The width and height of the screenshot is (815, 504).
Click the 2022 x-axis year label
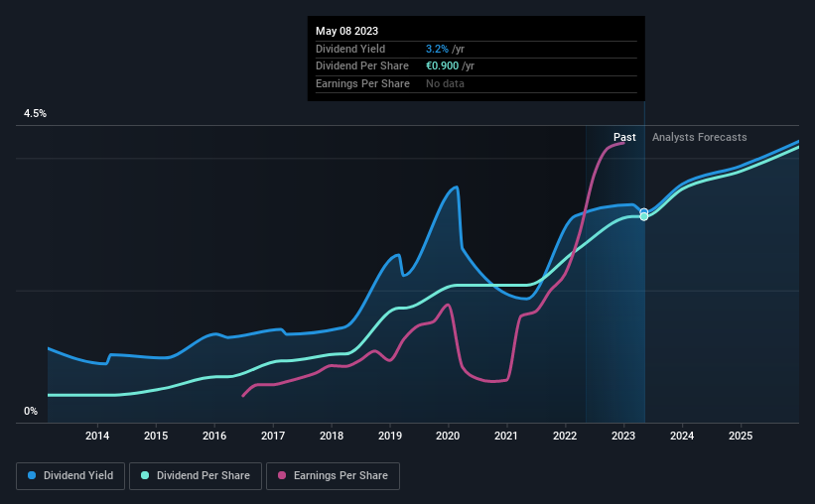point(565,436)
